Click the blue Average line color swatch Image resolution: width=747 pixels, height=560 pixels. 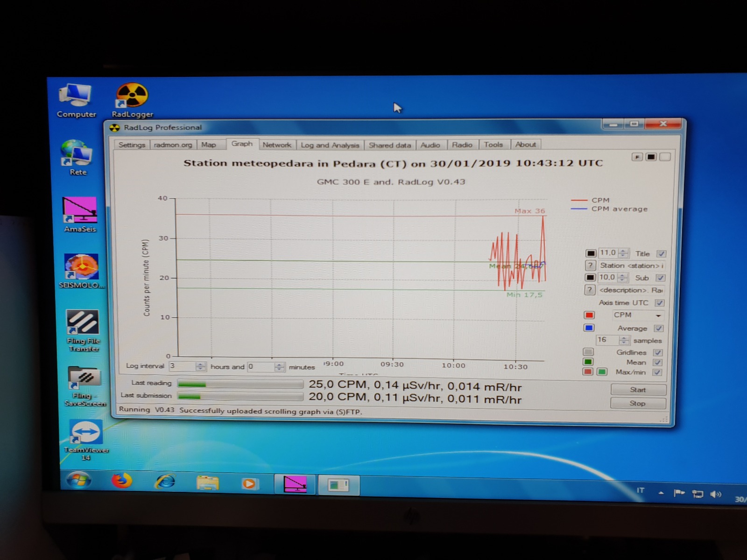point(589,328)
